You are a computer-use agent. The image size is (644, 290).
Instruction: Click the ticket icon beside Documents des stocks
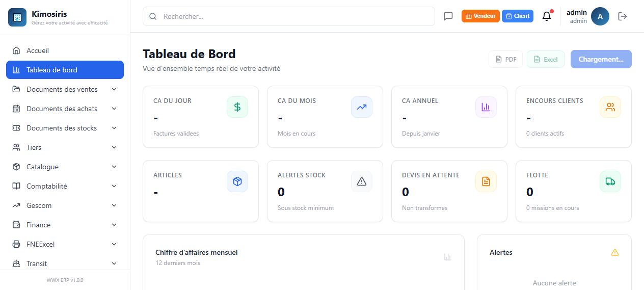point(16,128)
